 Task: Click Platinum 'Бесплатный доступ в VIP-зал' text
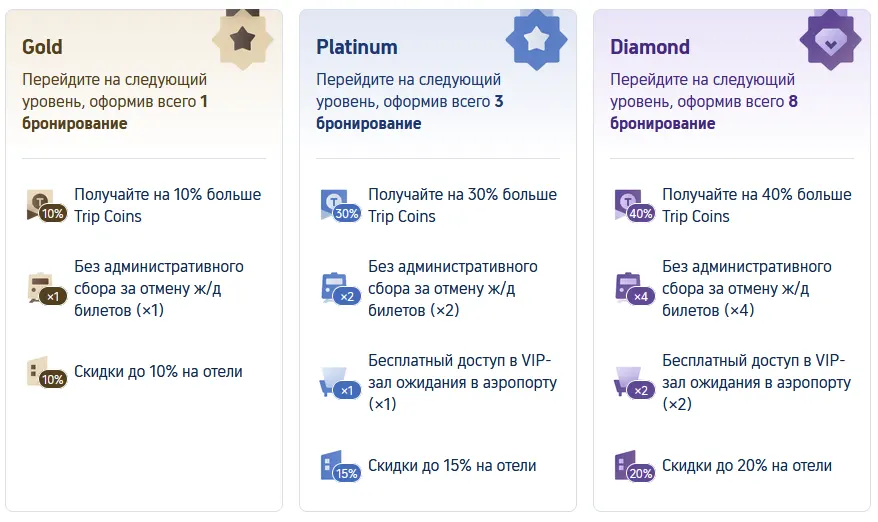[x=463, y=382]
